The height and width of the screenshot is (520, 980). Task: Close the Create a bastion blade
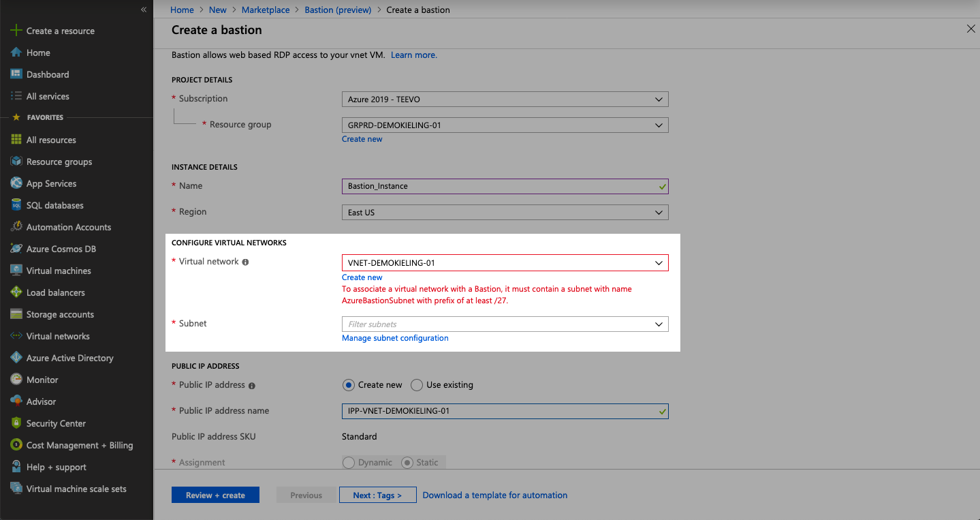pos(970,29)
